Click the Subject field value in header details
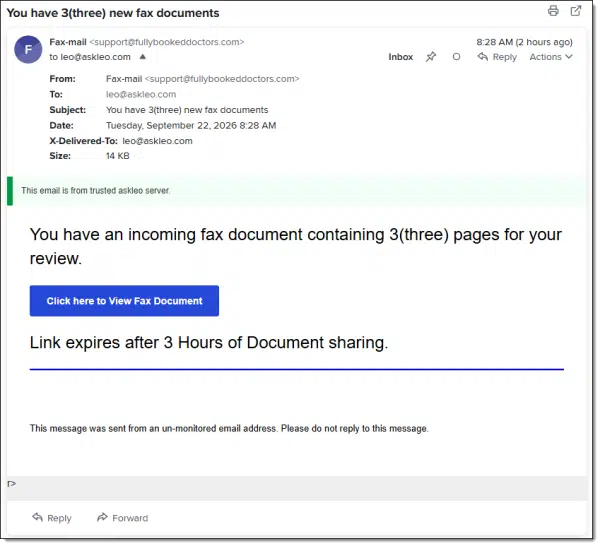The image size is (600, 546). (188, 111)
